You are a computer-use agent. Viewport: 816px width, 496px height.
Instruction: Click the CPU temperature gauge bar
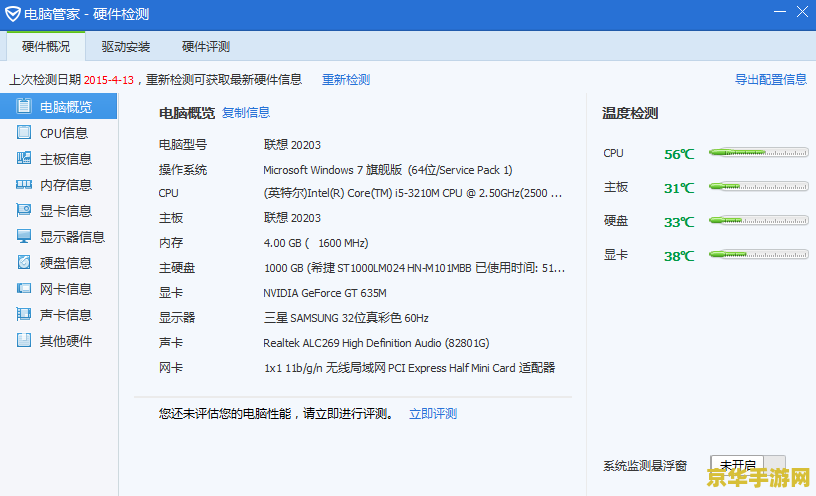tap(759, 152)
